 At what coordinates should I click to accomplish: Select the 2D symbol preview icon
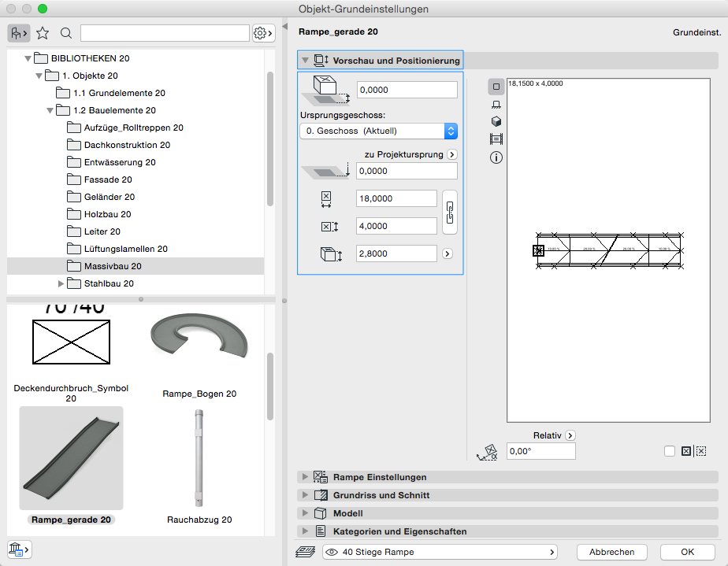tap(496, 87)
